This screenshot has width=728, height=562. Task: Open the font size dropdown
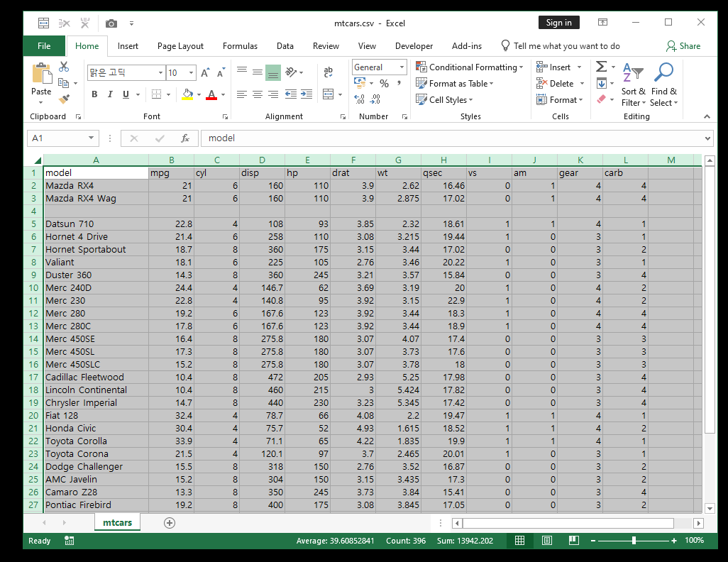point(191,73)
